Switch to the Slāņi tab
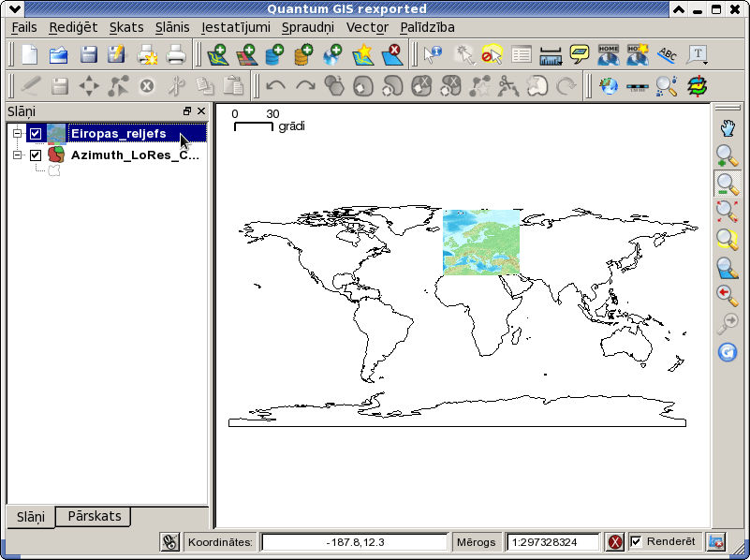 [31, 517]
